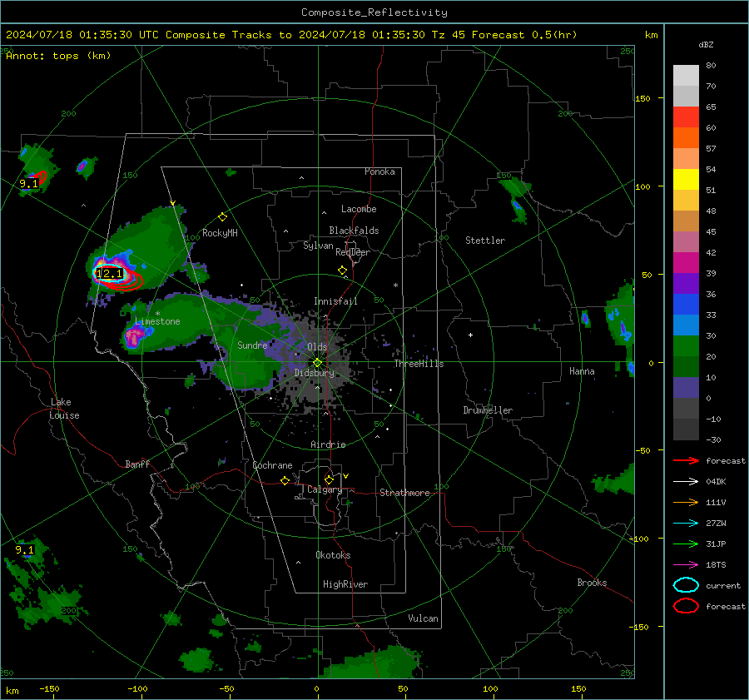749x700 pixels.
Task: Click the Composite_Reflectivity title
Action: 374,12
